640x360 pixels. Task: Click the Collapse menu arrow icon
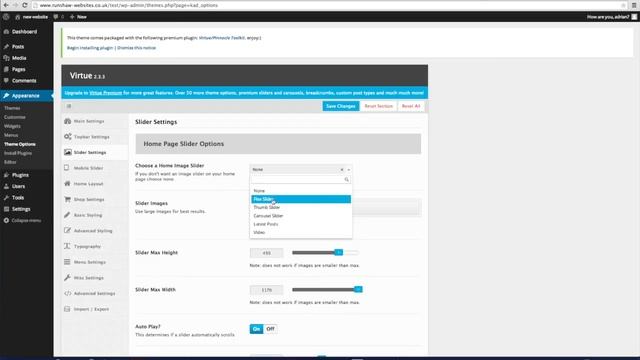pos(6,220)
